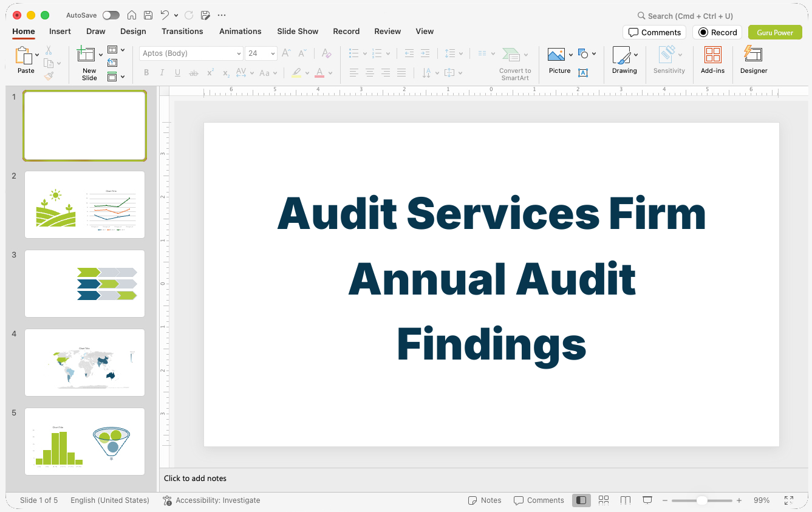Toggle the Comments pane in status bar

[539, 500]
